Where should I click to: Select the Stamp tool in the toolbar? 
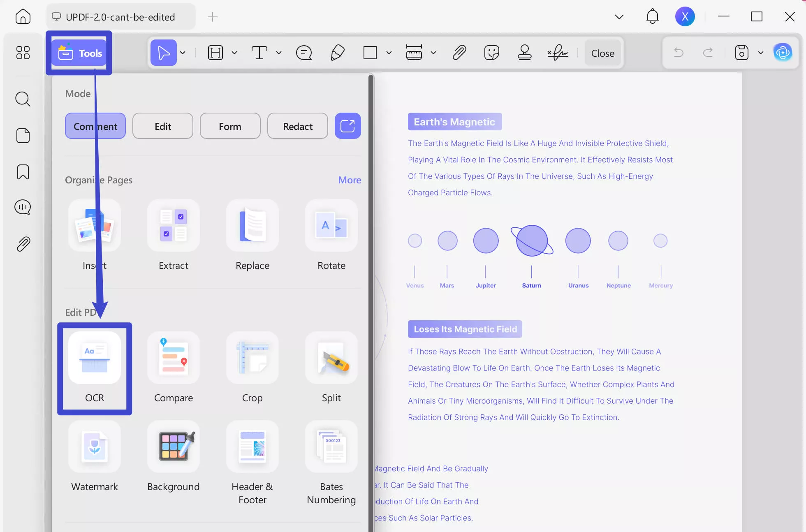(x=525, y=53)
